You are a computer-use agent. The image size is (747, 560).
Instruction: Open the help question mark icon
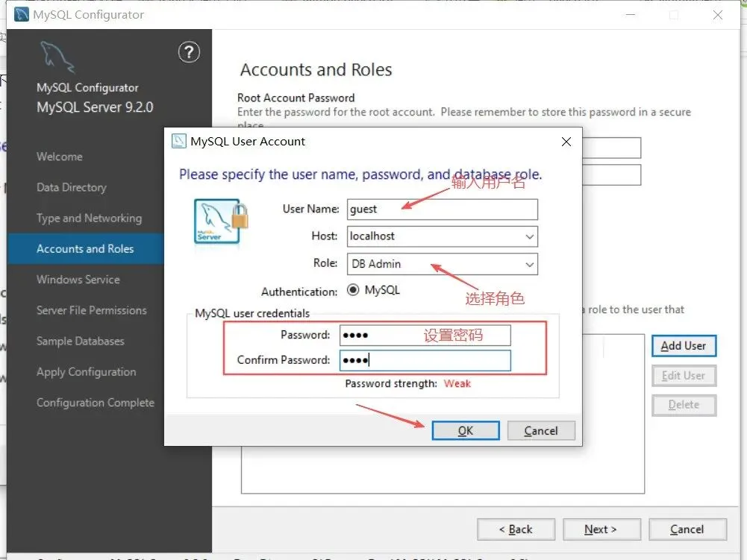click(x=189, y=52)
